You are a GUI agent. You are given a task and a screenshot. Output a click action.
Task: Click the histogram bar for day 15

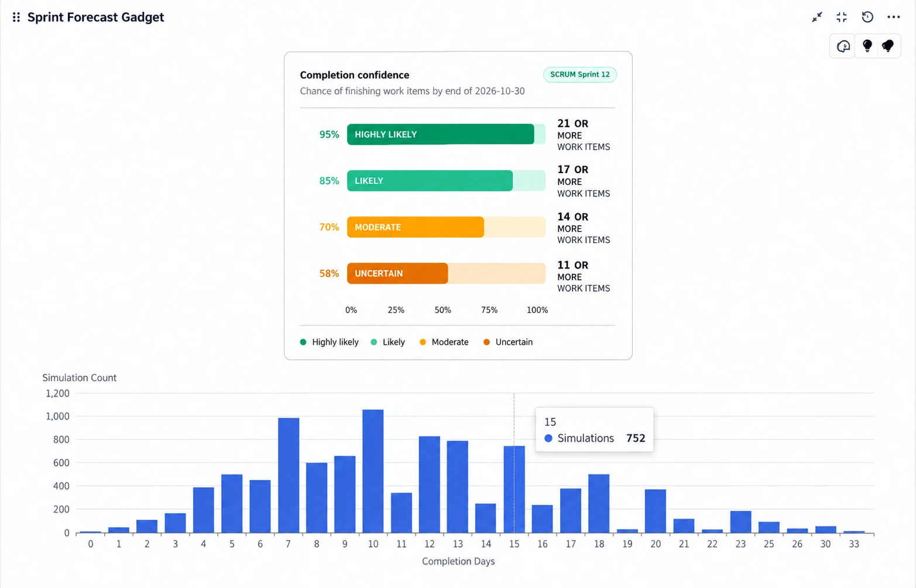pos(514,489)
